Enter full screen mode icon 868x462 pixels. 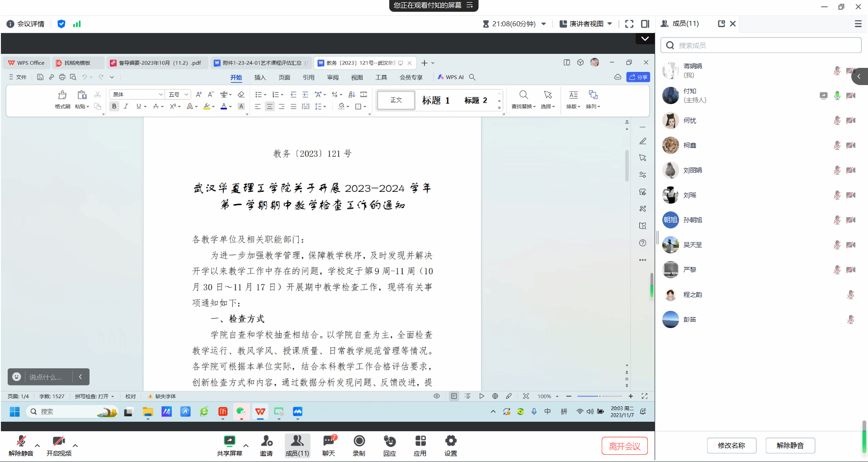coord(629,24)
